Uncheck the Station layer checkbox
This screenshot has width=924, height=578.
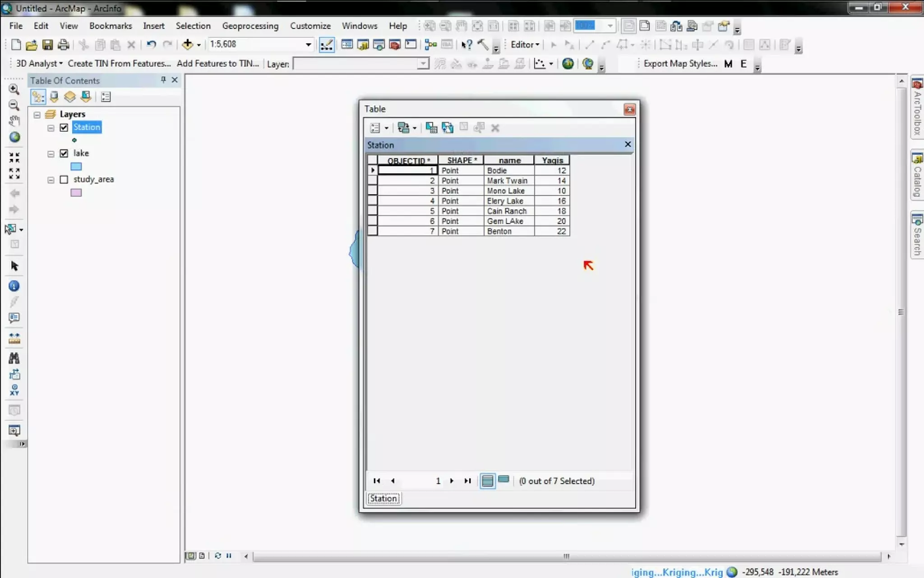64,127
